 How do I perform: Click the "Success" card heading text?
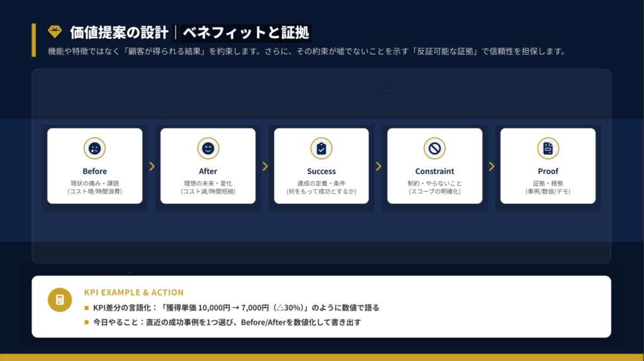tap(321, 171)
